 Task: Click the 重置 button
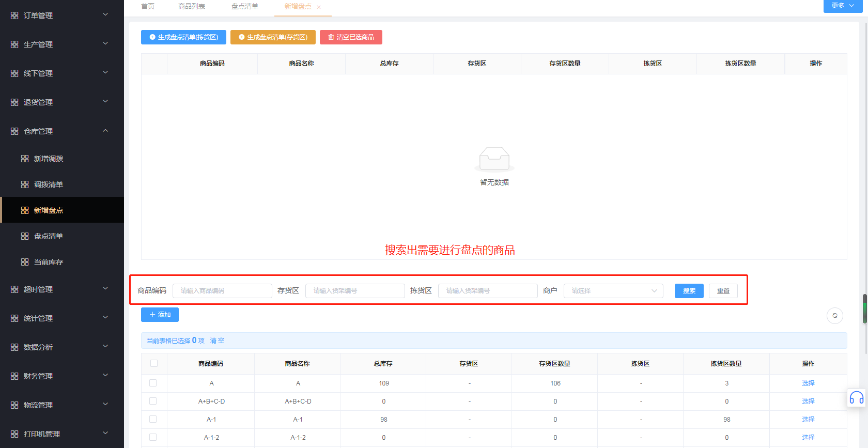(723, 291)
